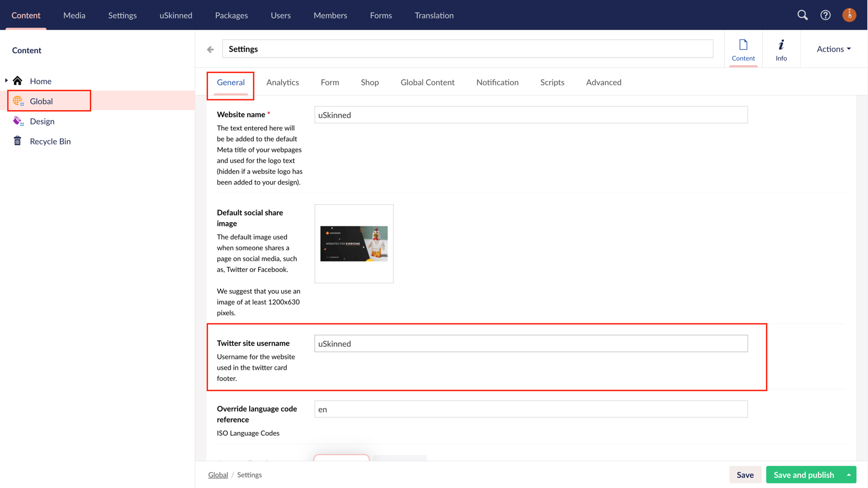This screenshot has height=488, width=868.
Task: Click the Global breadcrumb link
Action: point(218,475)
